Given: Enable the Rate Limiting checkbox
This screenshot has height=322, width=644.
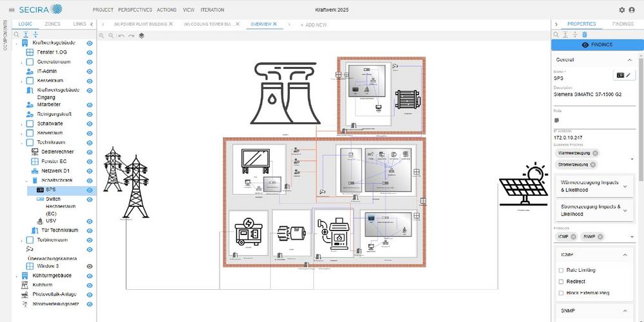Looking at the screenshot, I should tap(561, 270).
